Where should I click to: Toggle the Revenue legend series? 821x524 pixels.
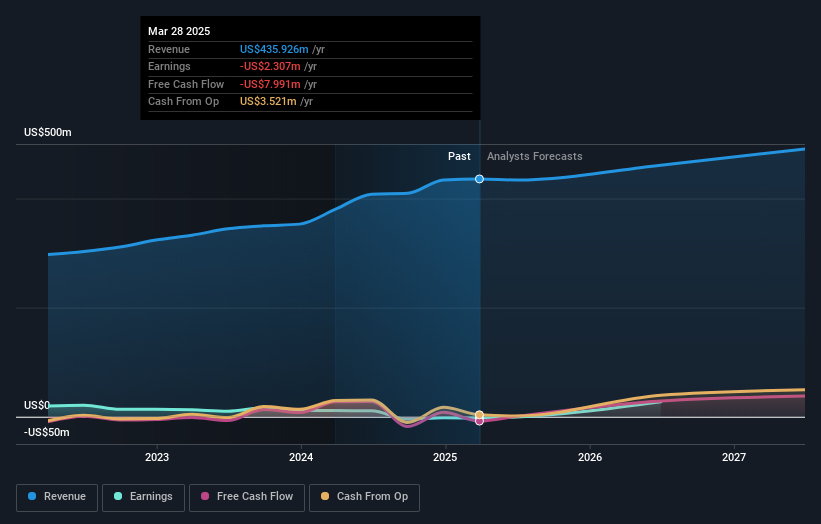tap(57, 497)
